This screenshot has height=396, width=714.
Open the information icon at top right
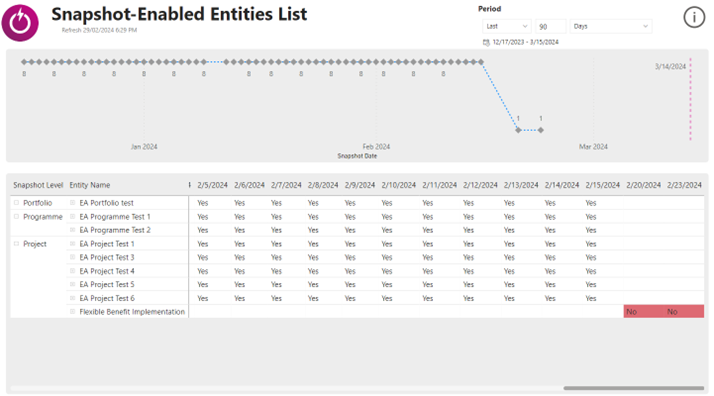pos(694,17)
